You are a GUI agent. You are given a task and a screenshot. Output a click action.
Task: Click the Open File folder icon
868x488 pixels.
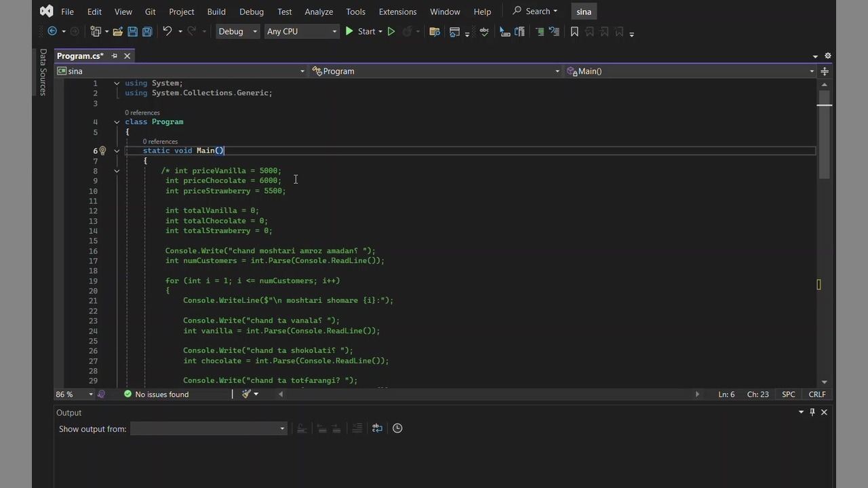click(118, 32)
